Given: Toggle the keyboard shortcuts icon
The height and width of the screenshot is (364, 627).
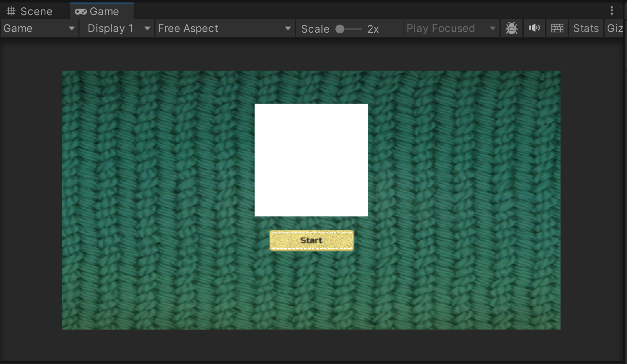Looking at the screenshot, I should 557,28.
